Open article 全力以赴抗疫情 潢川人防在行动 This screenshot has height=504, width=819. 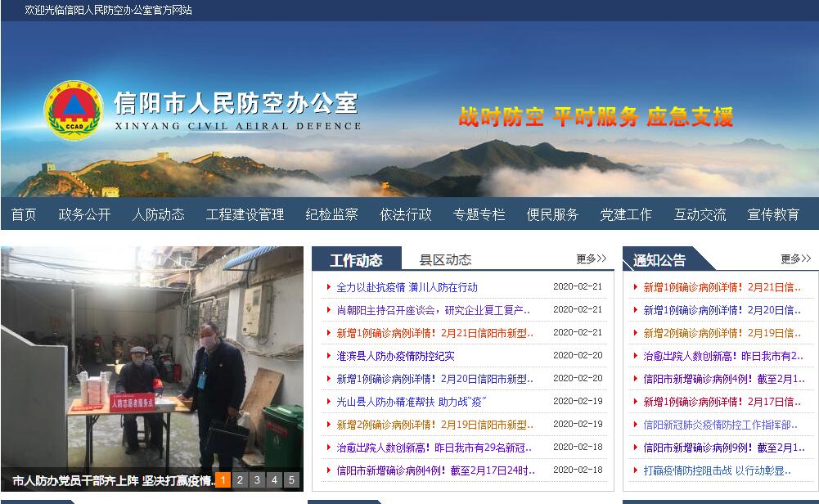click(x=407, y=287)
